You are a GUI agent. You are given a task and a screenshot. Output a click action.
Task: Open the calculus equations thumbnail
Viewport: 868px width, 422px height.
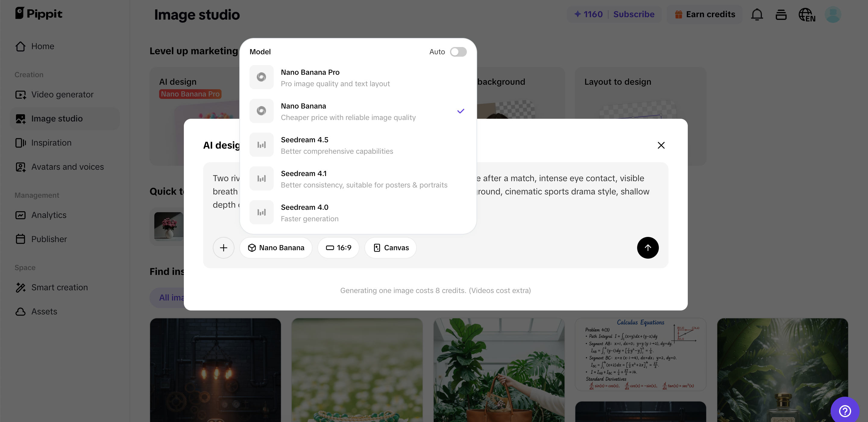[640, 354]
